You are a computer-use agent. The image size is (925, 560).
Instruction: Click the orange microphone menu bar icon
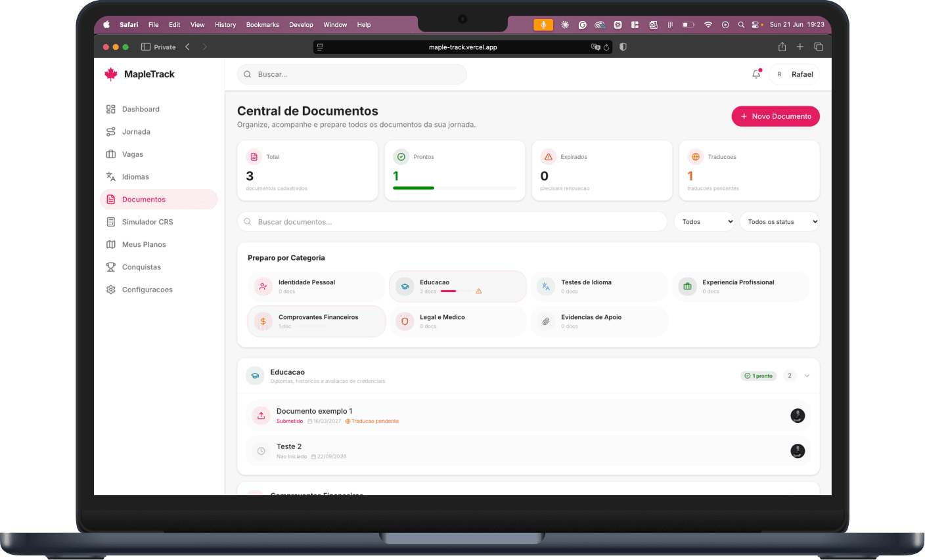543,25
